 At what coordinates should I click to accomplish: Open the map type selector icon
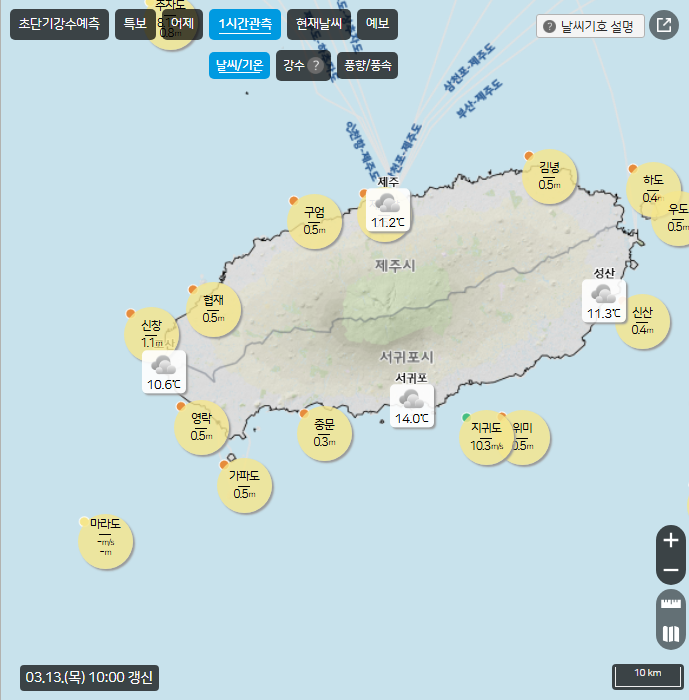[x=671, y=633]
